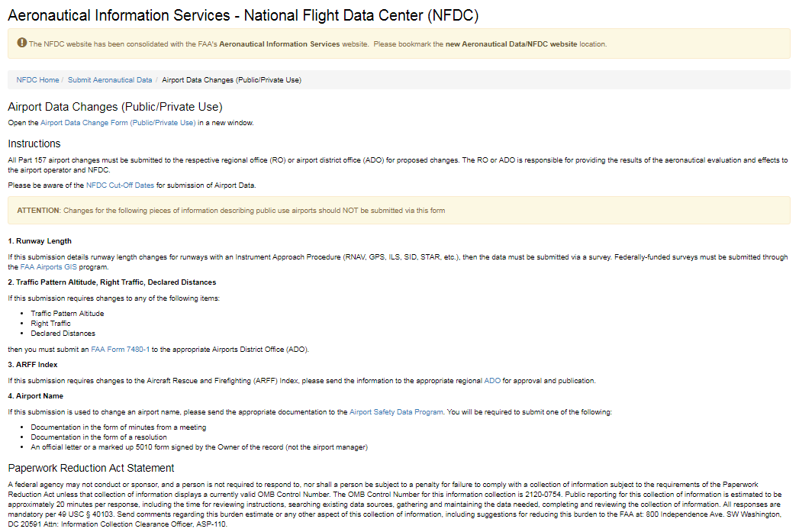
Task: View the NFDC Cut-Off Dates link
Action: click(x=120, y=185)
